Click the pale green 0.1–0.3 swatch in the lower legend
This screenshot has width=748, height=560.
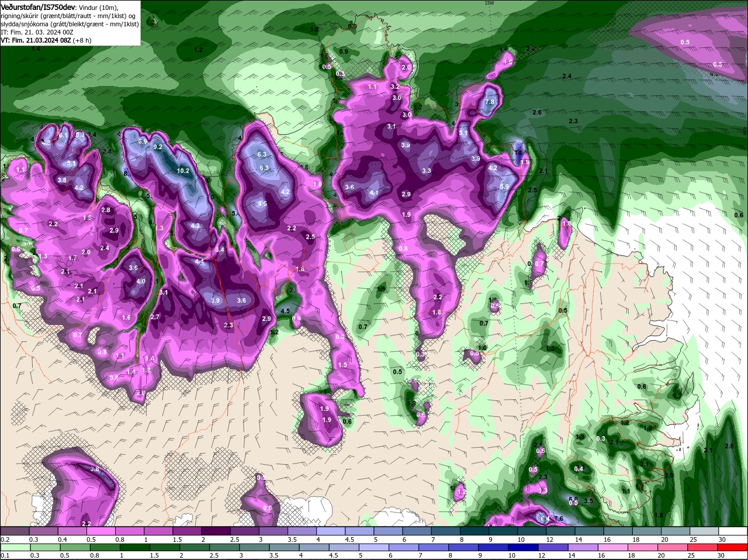16,547
